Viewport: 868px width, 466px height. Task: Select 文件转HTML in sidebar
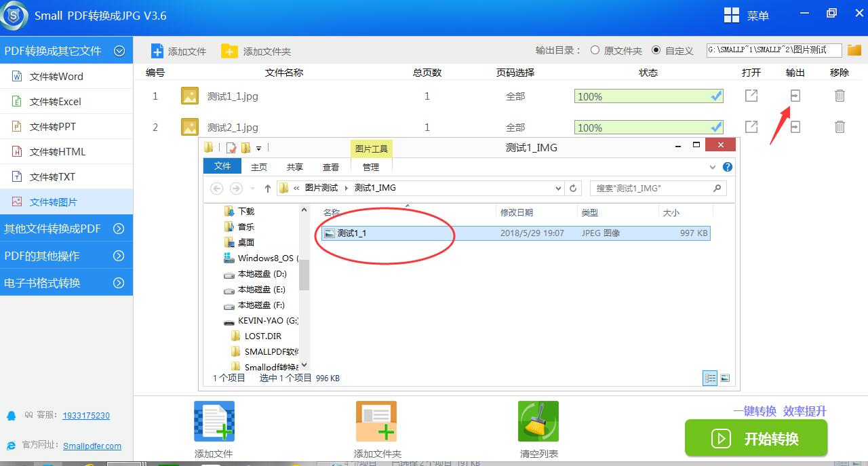point(66,152)
